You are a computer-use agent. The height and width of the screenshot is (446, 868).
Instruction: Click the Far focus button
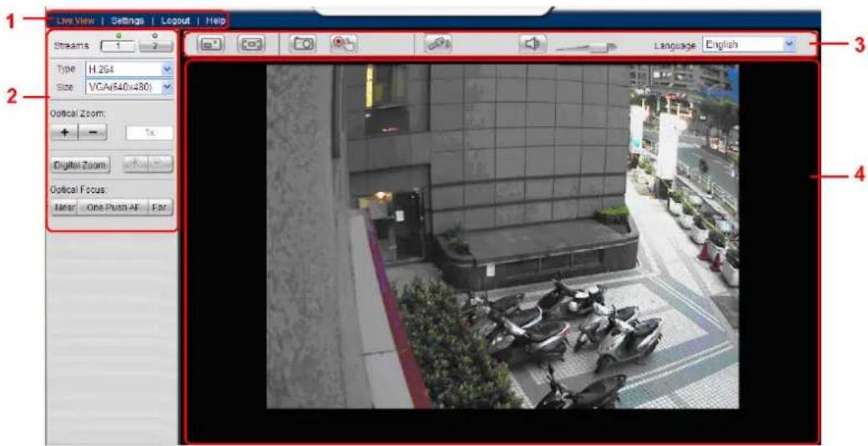click(x=160, y=208)
